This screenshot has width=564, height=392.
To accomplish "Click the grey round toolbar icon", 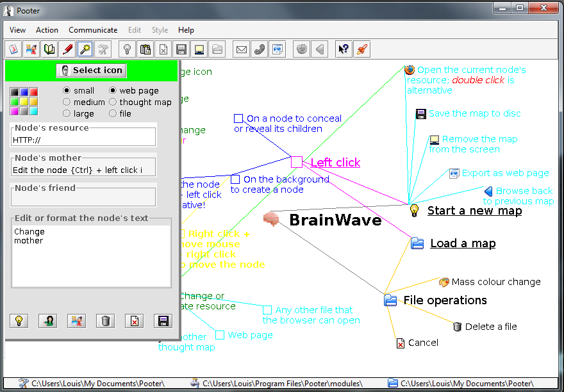I will coord(301,49).
